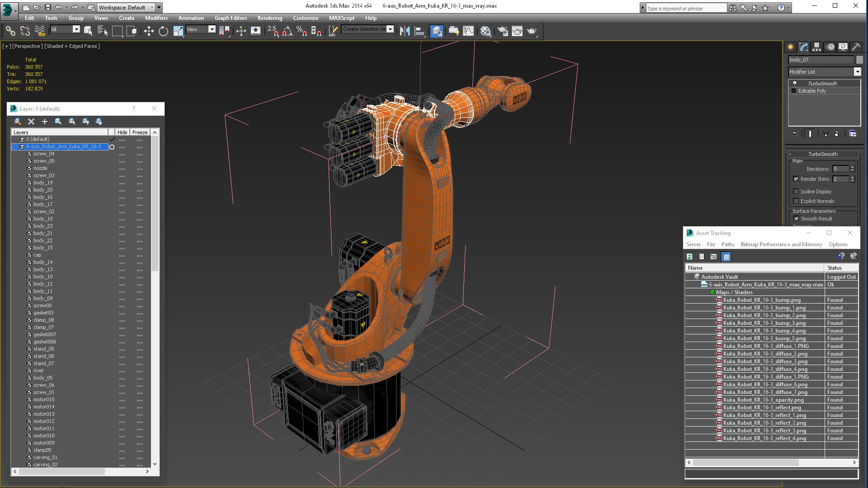The width and height of the screenshot is (868, 488).
Task: Open the Create command panel tab
Action: pos(790,47)
